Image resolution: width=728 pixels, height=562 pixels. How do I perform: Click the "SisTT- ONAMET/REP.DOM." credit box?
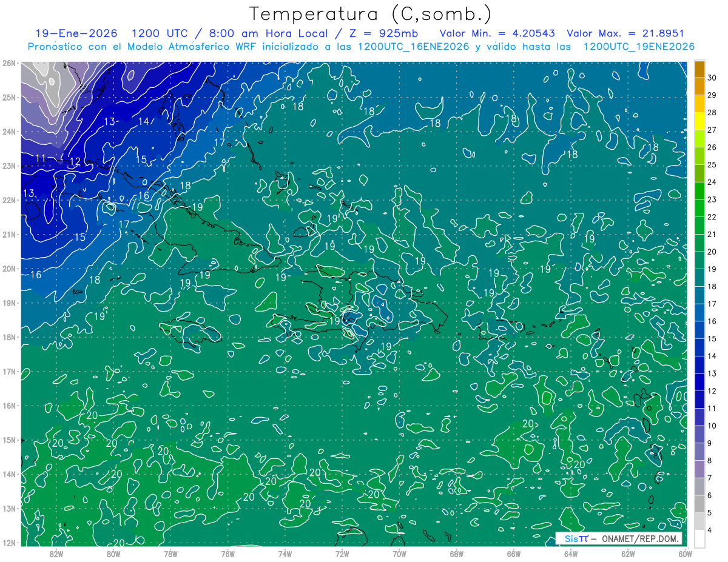click(x=619, y=539)
